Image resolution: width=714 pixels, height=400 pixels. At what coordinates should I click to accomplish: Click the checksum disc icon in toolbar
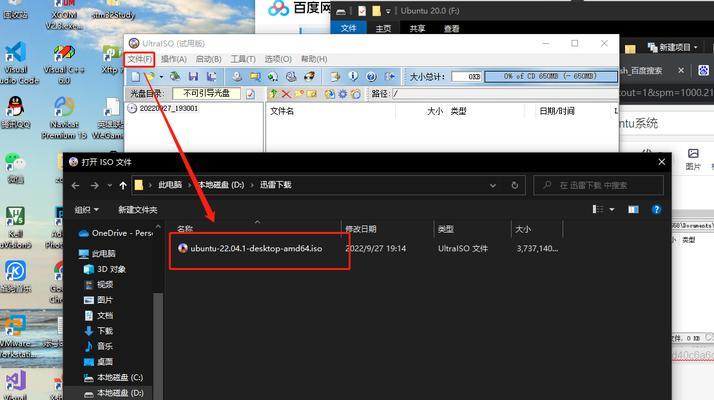point(310,76)
